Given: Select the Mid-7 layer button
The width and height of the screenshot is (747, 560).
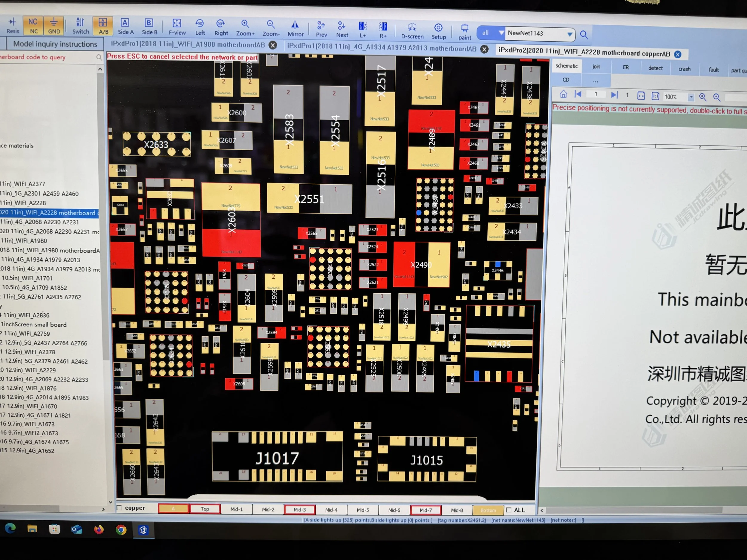Looking at the screenshot, I should pyautogui.click(x=425, y=510).
